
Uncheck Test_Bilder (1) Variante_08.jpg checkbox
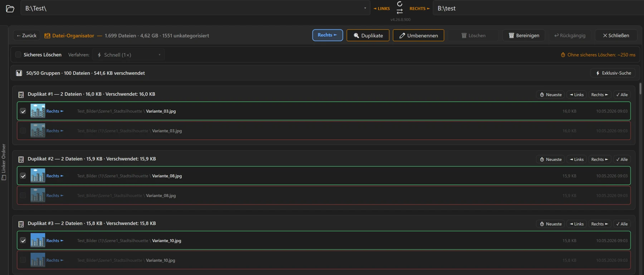23,176
